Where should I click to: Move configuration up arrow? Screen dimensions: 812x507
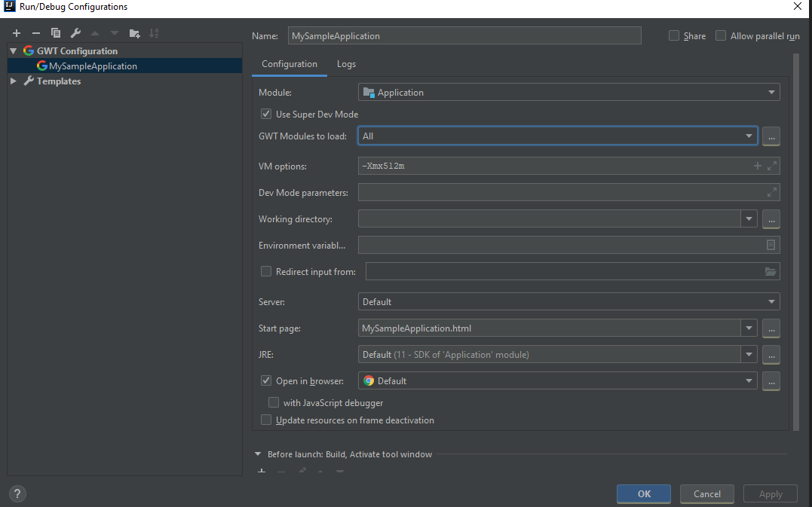[x=95, y=33]
